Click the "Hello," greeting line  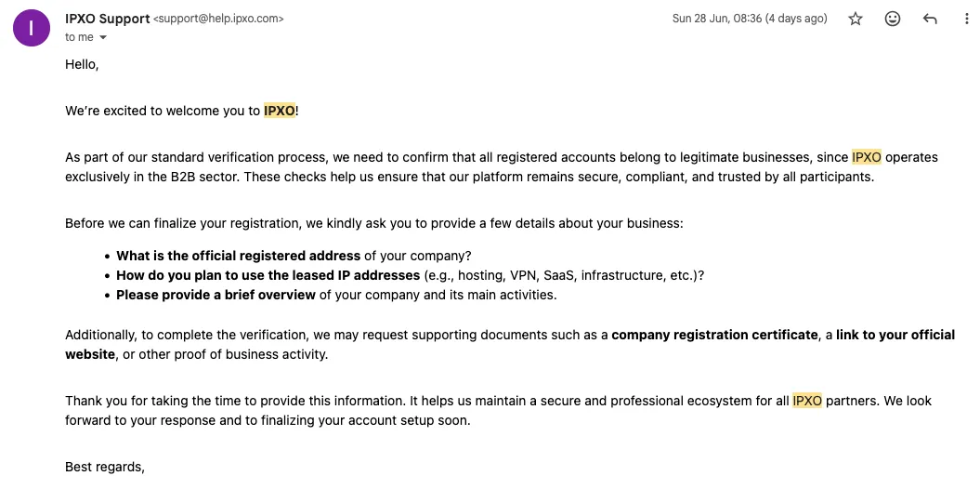click(82, 64)
